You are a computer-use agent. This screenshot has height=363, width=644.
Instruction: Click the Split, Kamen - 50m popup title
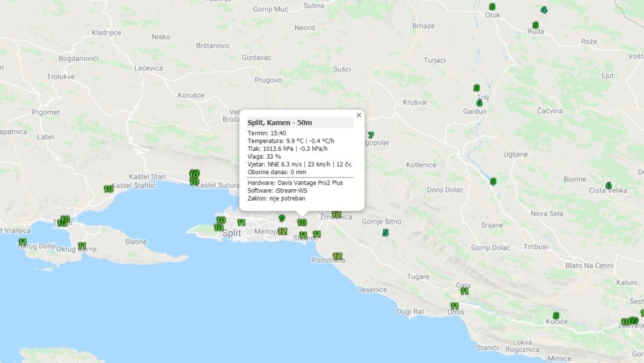(280, 123)
